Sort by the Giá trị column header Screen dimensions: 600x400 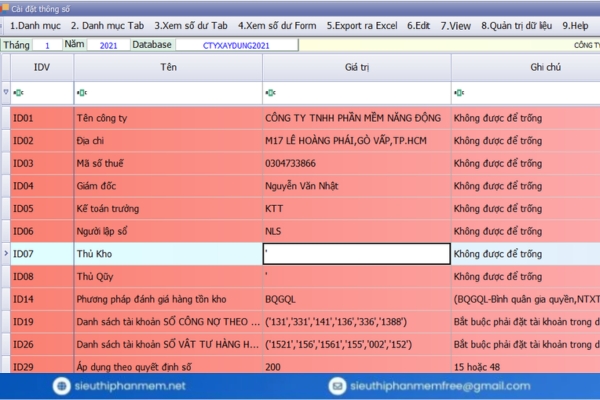(x=357, y=67)
